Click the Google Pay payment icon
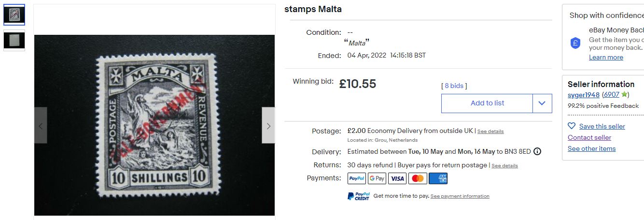Viewport: 644px width, 220px height. pos(377,178)
